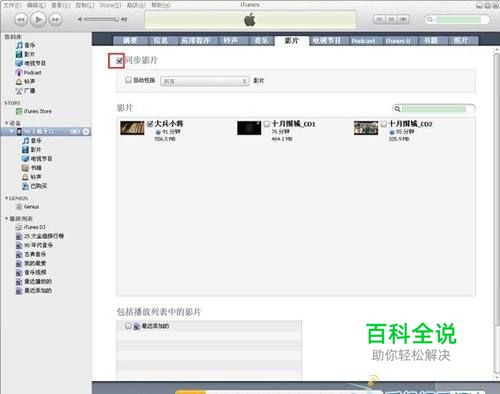This screenshot has width=500, height=394.
Task: Open the 高级 (Advanced) menu
Action: [x=136, y=5]
